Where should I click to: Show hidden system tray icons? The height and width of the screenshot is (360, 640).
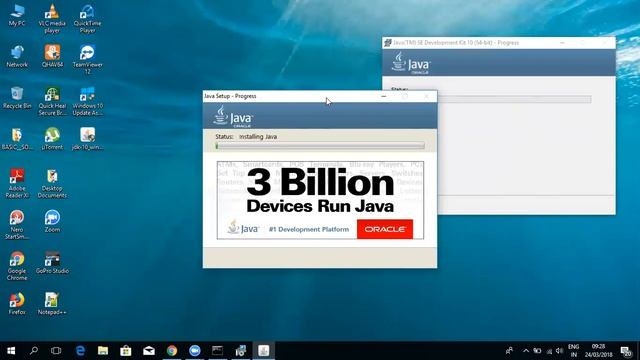point(526,351)
